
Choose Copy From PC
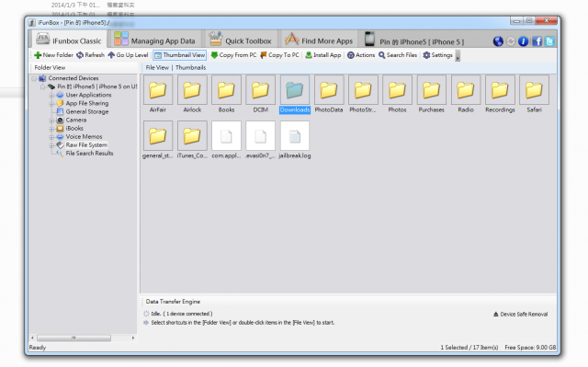point(233,55)
